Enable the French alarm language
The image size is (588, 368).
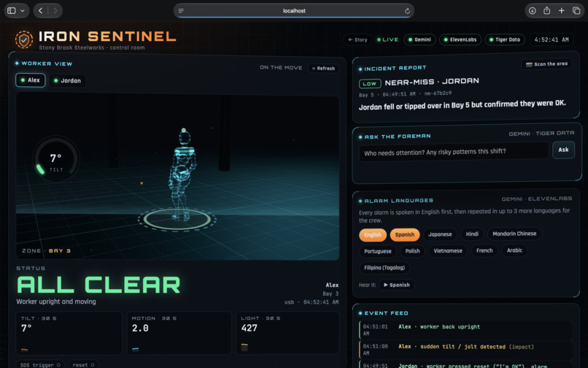pyautogui.click(x=484, y=250)
